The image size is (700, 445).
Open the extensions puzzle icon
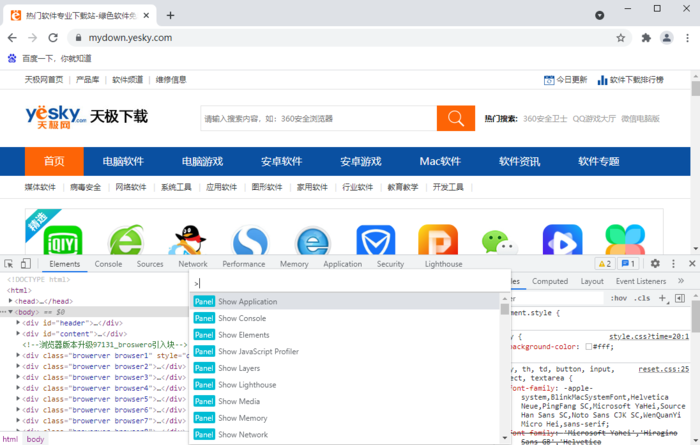click(646, 38)
